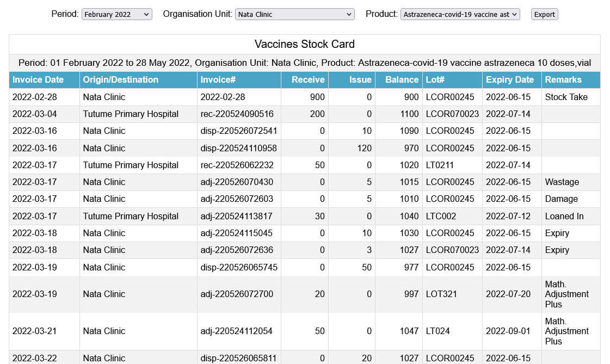Click the Damage remark

coord(561,199)
